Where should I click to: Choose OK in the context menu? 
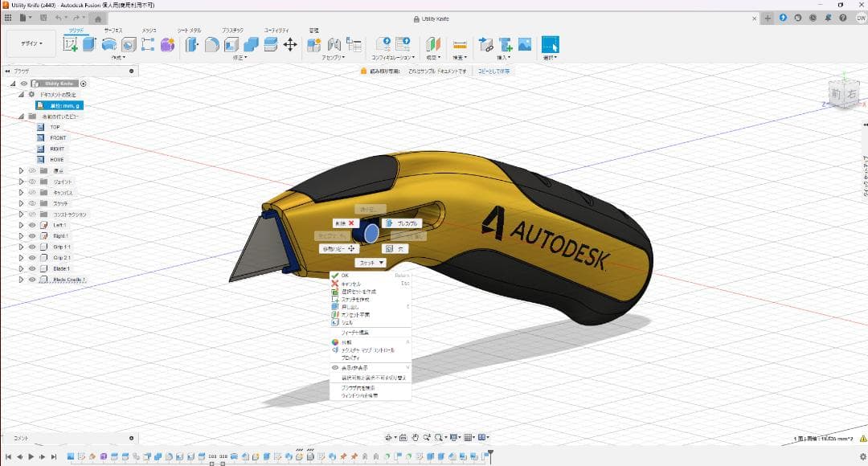(x=346, y=276)
